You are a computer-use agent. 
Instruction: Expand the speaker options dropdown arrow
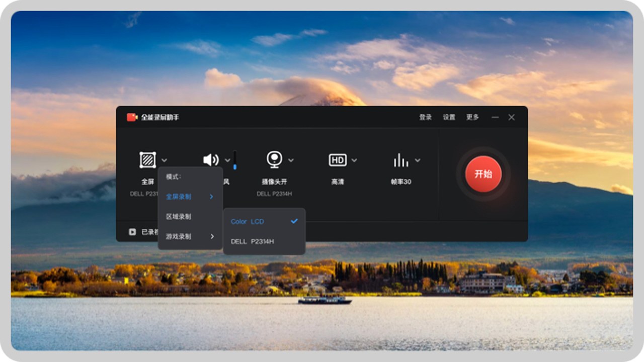pos(227,160)
